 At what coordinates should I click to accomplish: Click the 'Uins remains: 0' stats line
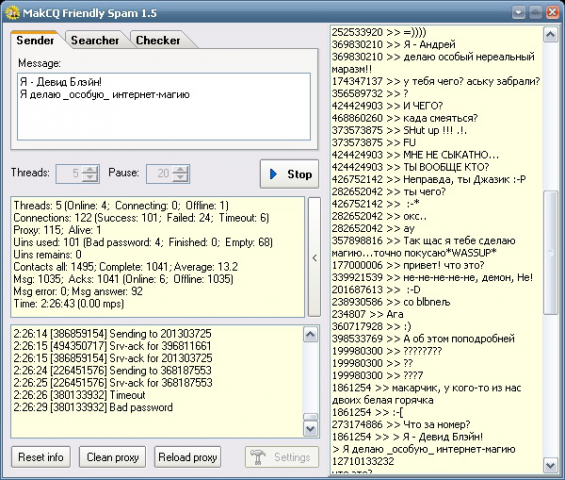coord(47,254)
